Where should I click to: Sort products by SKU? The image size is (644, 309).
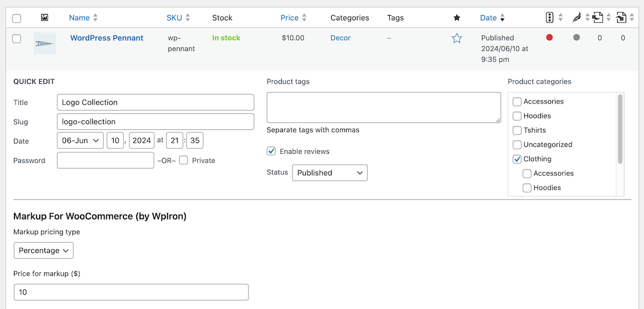(x=174, y=18)
